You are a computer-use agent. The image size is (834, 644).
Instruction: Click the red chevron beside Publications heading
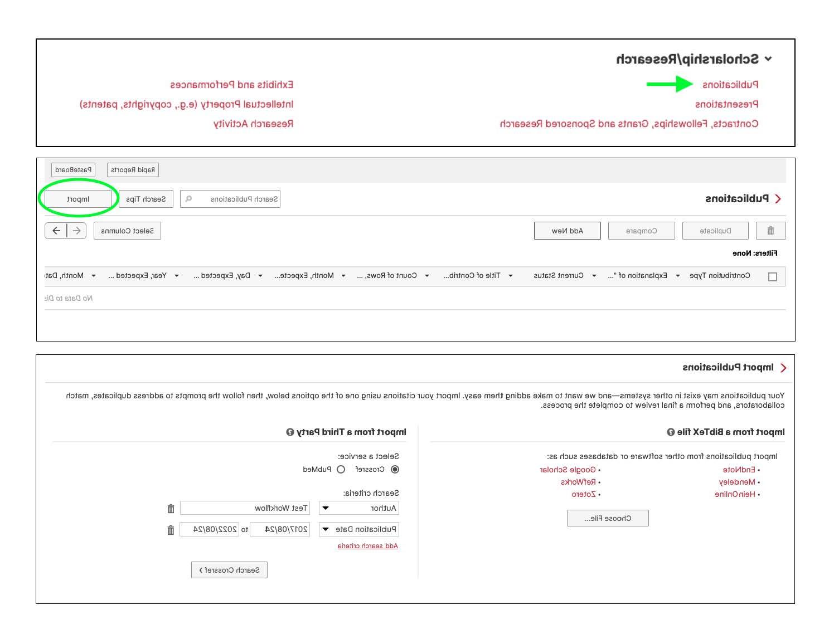(778, 199)
